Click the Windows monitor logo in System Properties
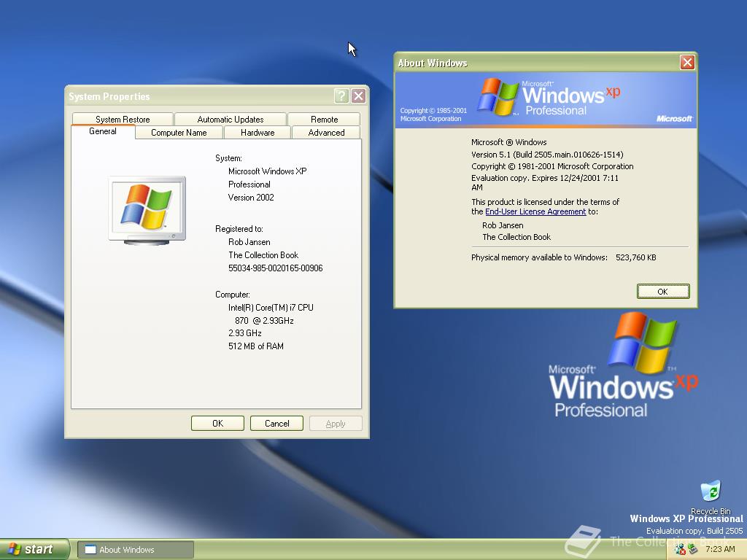Image resolution: width=747 pixels, height=560 pixels. tap(147, 211)
